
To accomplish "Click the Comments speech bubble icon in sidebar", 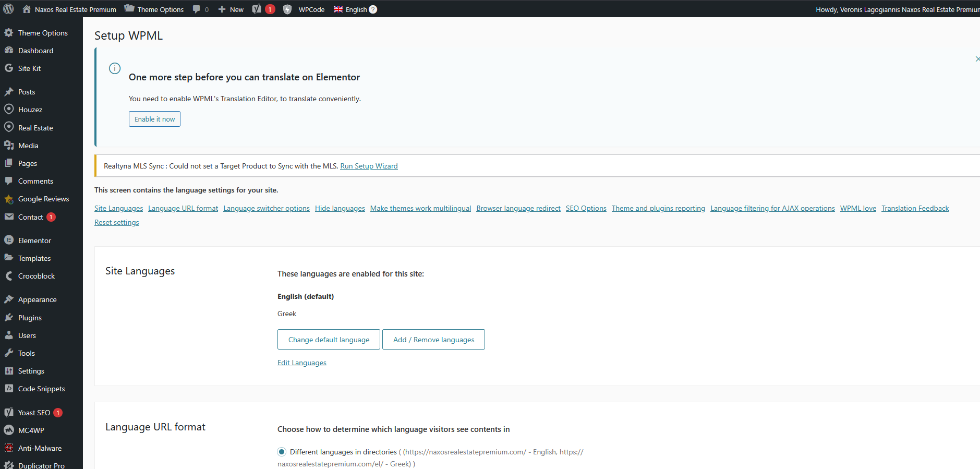I will tap(9, 181).
